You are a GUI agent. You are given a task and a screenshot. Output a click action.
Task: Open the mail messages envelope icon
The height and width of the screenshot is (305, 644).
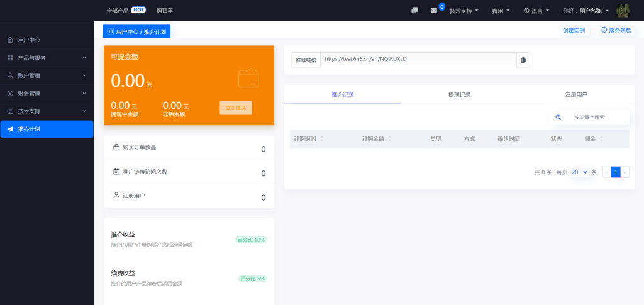click(x=434, y=10)
